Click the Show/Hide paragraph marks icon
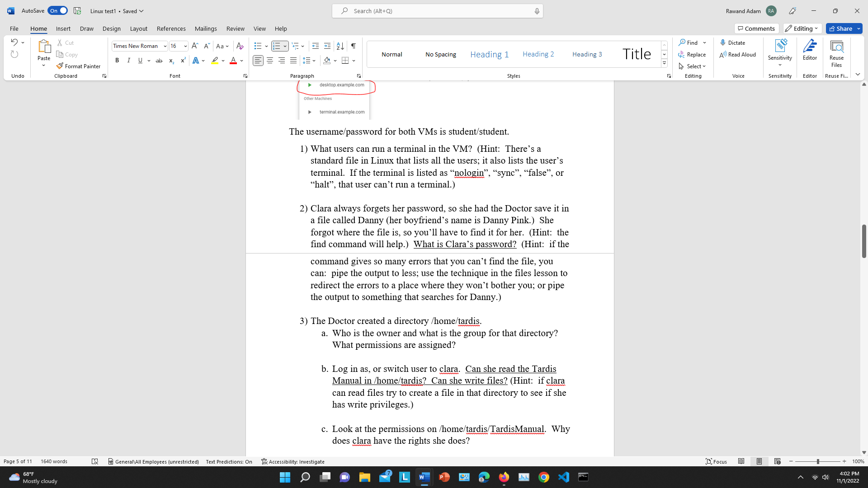The width and height of the screenshot is (868, 488). [354, 46]
